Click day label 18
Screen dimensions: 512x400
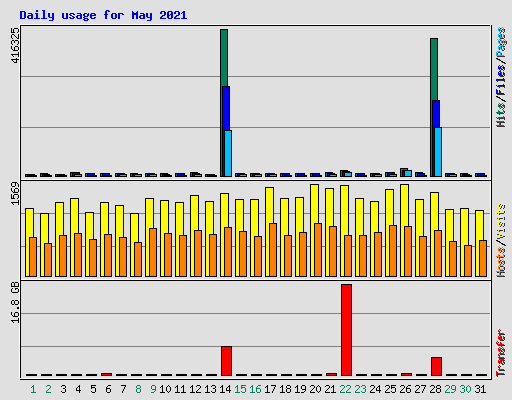coord(285,389)
